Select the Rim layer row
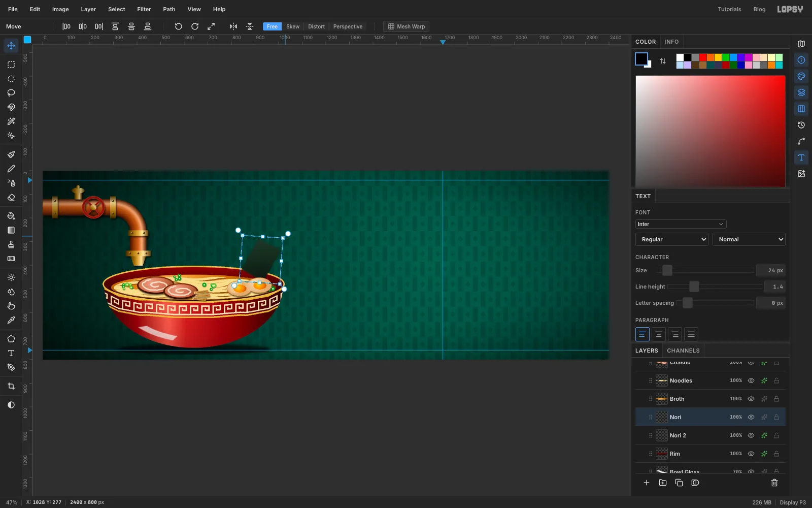Viewport: 812px width, 508px height. tap(710, 454)
